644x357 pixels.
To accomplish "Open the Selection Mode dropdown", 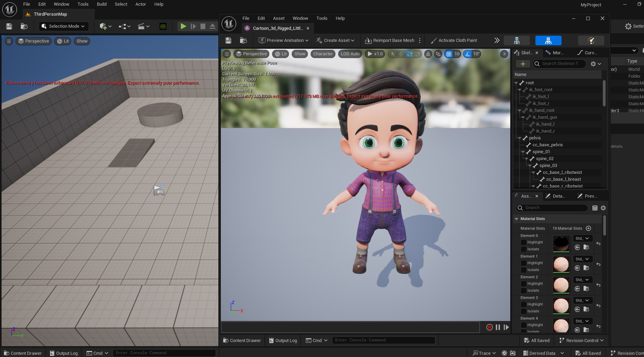I will (x=63, y=26).
